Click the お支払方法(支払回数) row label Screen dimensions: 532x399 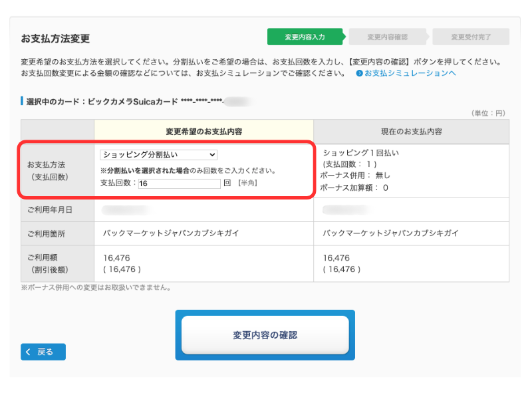click(47, 170)
